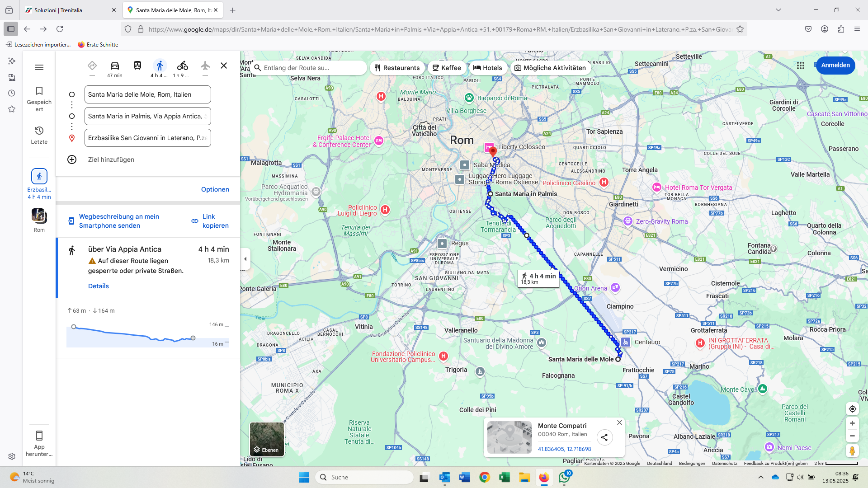Select walking travel mode

click(160, 69)
